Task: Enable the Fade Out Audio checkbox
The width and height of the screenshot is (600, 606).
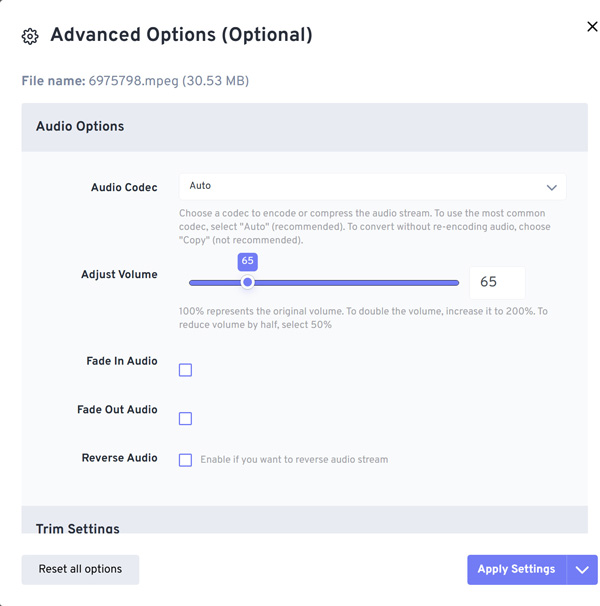Action: pos(185,418)
